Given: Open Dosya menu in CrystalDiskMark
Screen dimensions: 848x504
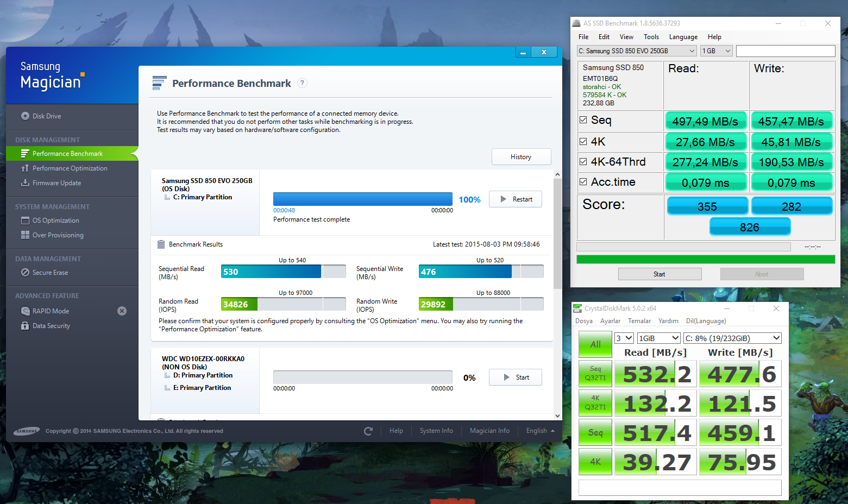Looking at the screenshot, I should pyautogui.click(x=584, y=321).
